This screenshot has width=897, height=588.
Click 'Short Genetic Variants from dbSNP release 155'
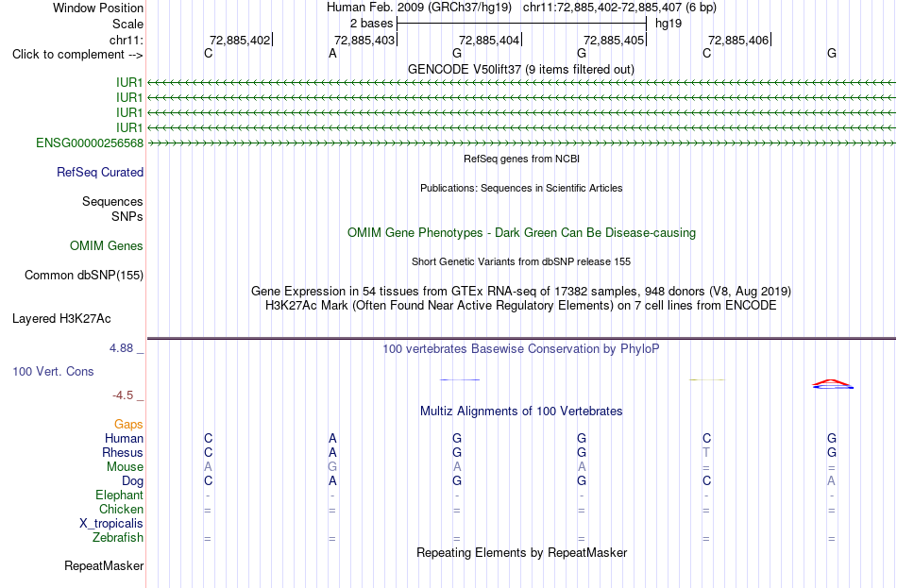[521, 261]
